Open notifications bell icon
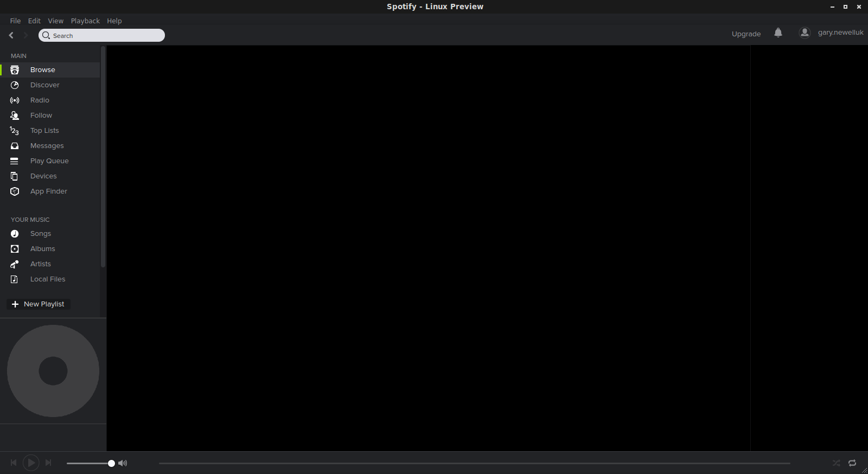The width and height of the screenshot is (868, 474). (x=778, y=33)
